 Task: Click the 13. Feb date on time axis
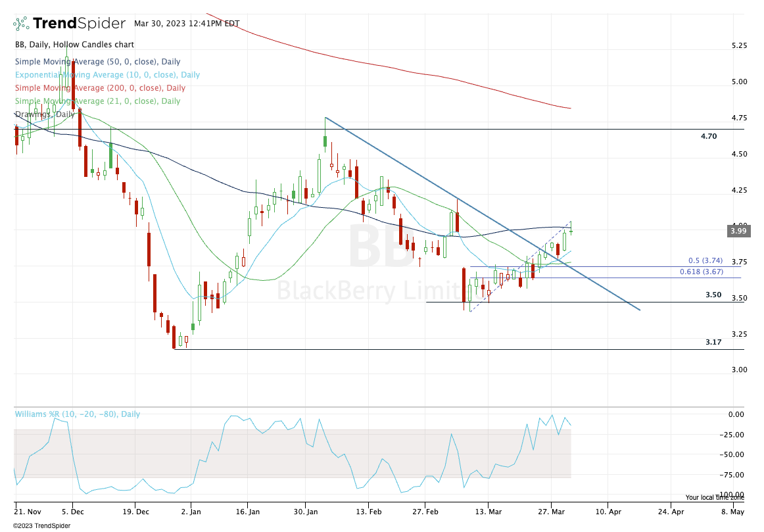tap(368, 512)
